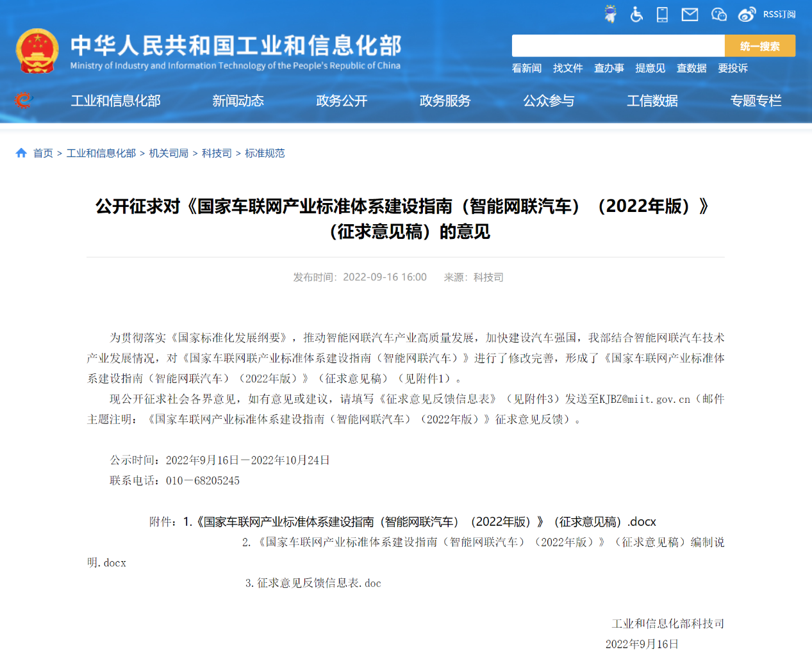Screen dimensions: 812x652
Task: Open the 查办事 quick link
Action: 609,68
